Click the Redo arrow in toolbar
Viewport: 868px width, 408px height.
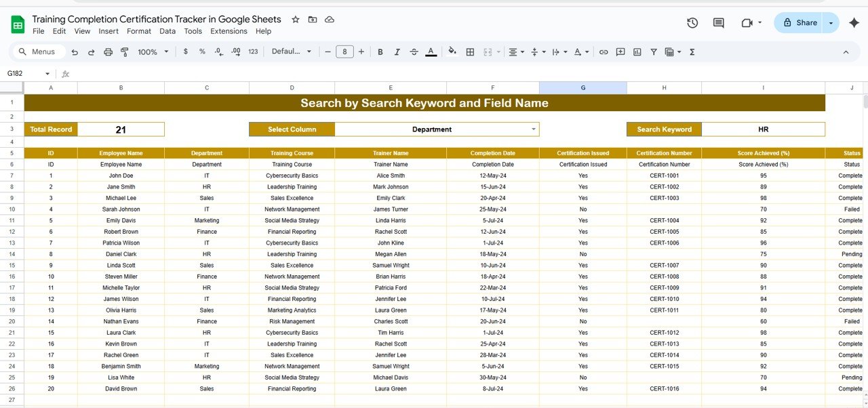pos(91,52)
